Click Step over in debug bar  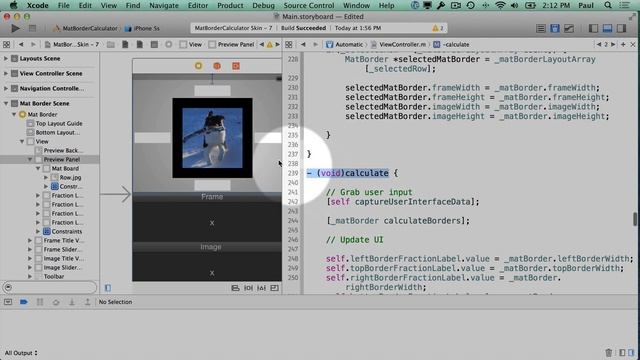(56, 302)
